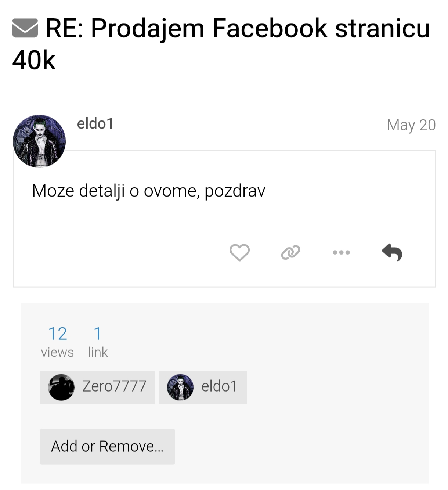This screenshot has height=490, width=448.
Task: Click the 'link' label under 1
Action: (98, 352)
